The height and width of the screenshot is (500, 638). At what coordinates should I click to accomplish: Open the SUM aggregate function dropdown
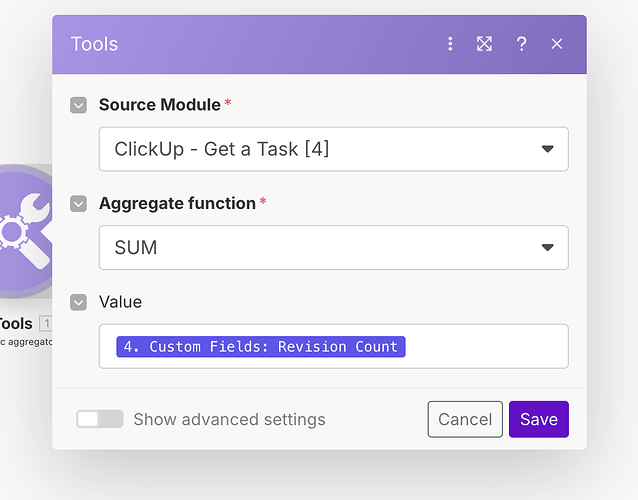(320, 247)
